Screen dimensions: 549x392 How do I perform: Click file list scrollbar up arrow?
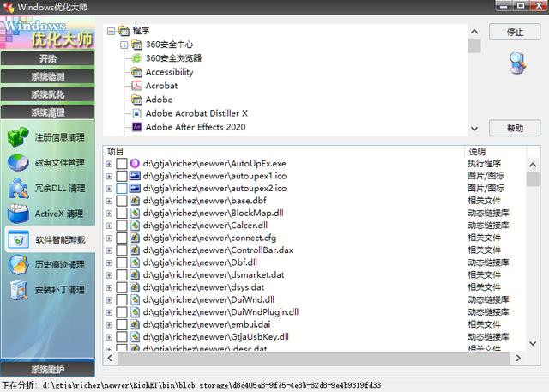pyautogui.click(x=533, y=165)
